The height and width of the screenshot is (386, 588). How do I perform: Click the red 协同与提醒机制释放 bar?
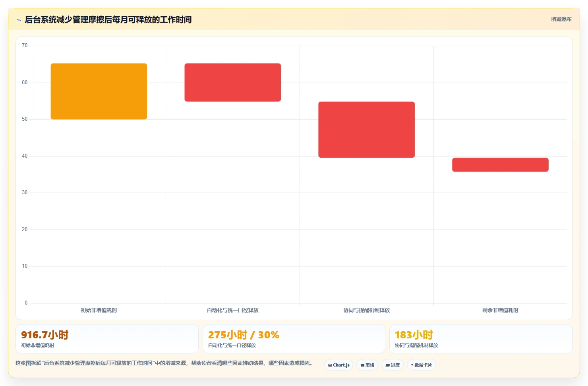tap(366, 130)
